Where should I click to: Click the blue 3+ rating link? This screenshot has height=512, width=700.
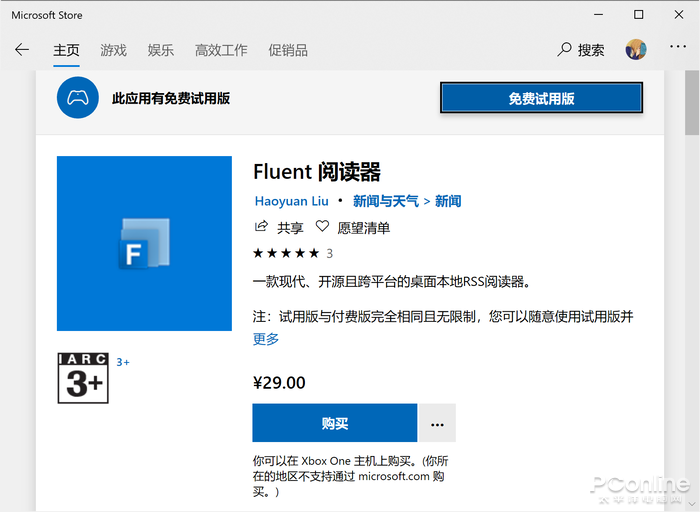point(123,362)
